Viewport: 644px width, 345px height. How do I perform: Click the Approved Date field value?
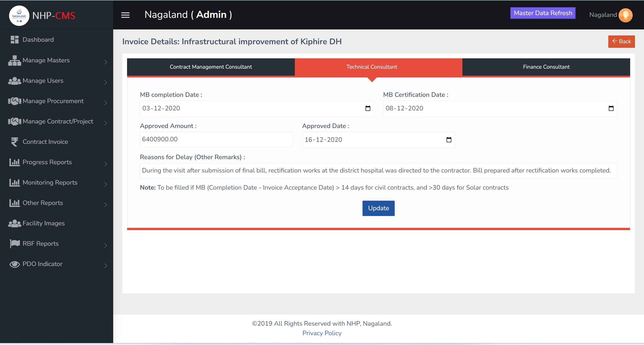(324, 140)
